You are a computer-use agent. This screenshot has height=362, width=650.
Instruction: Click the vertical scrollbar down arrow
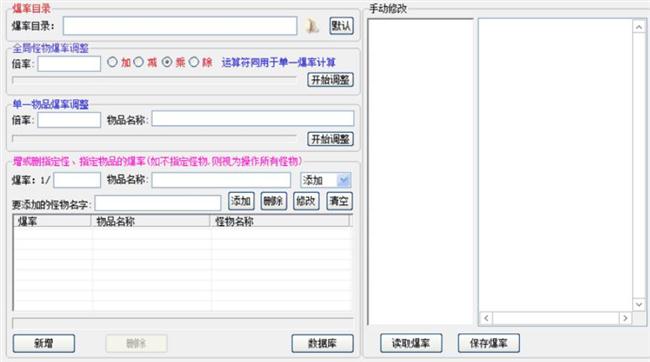tap(639, 305)
